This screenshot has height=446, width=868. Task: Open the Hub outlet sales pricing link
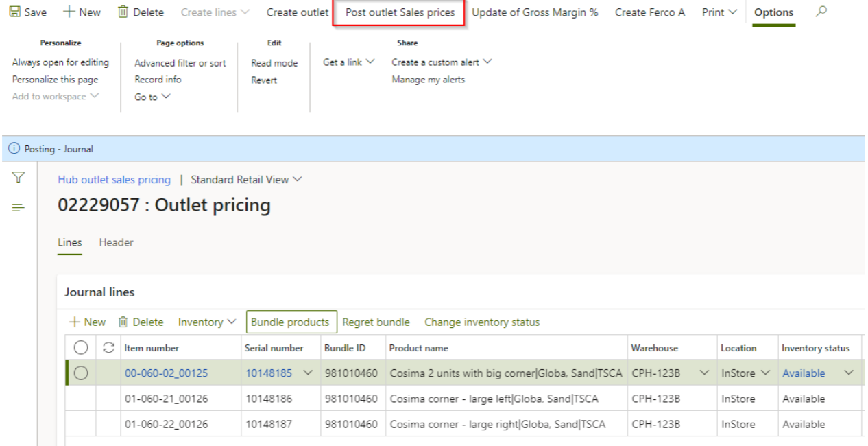[x=114, y=180]
